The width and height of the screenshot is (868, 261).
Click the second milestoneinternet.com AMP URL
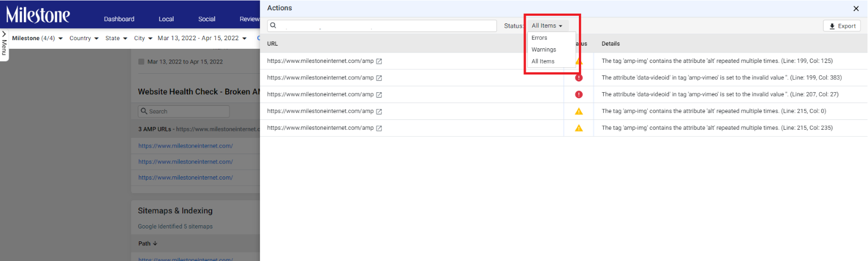point(186,162)
